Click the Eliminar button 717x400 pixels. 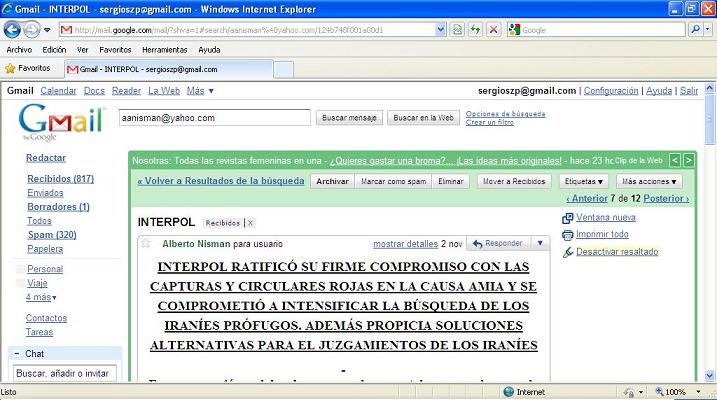pos(451,181)
